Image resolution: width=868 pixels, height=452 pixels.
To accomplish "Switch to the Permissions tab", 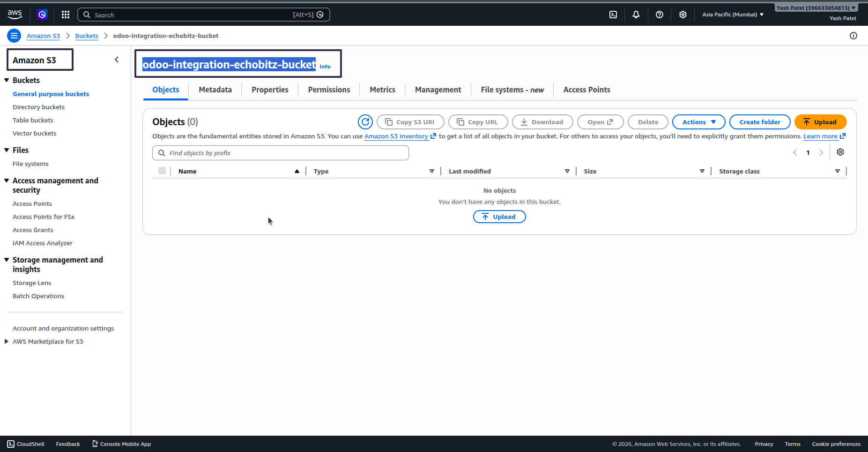I will 329,90.
